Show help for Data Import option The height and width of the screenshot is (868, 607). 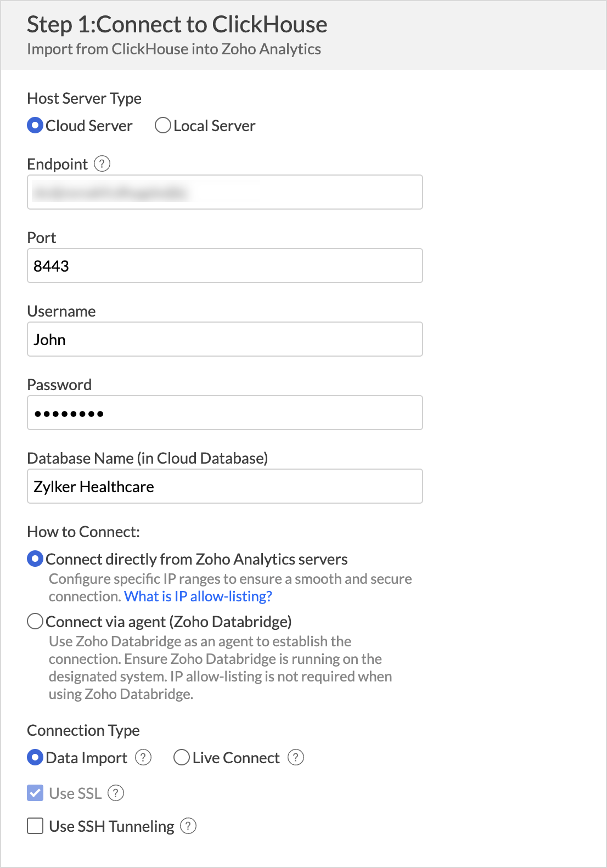coord(143,757)
